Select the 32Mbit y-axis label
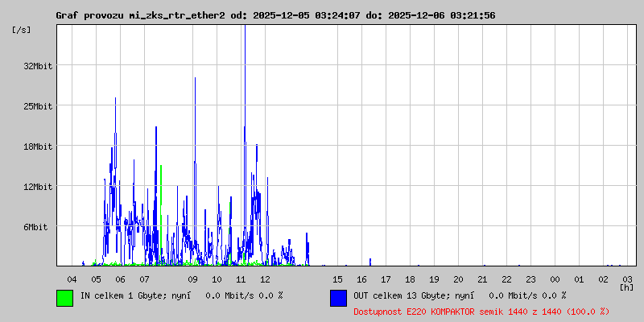Screen dimensions: 644x322 point(38,66)
